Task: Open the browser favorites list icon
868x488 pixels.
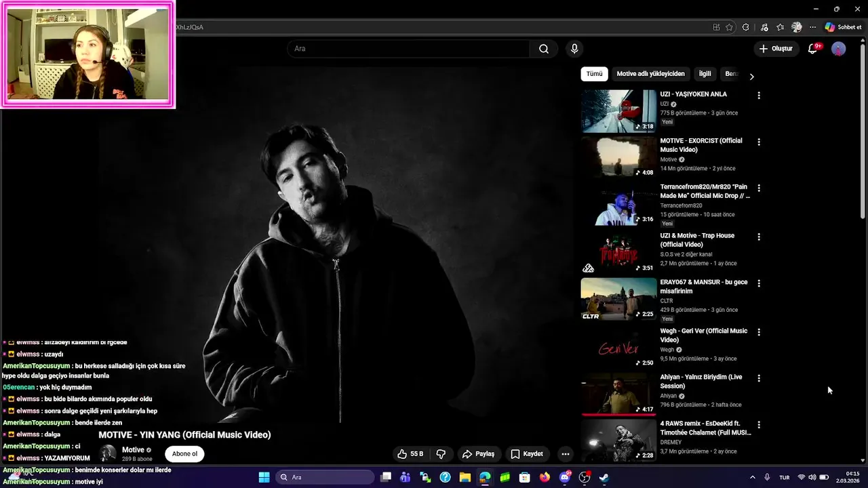Action: [x=781, y=27]
